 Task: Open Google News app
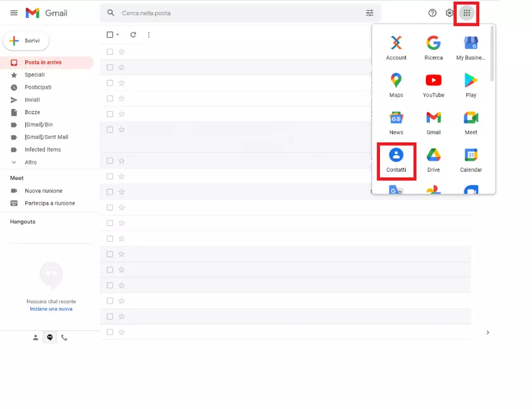pos(396,122)
